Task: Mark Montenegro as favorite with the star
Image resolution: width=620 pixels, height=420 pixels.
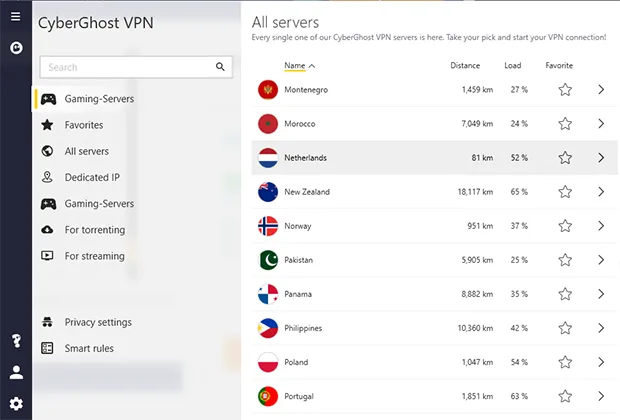Action: click(x=565, y=90)
